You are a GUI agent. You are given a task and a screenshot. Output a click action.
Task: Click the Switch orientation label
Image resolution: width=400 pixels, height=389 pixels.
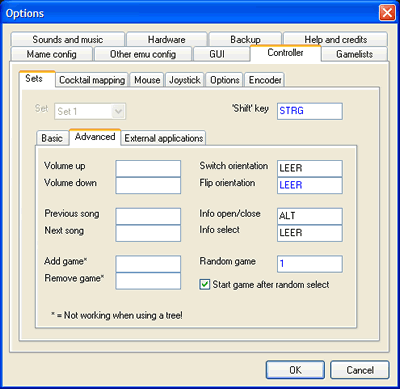[234, 166]
